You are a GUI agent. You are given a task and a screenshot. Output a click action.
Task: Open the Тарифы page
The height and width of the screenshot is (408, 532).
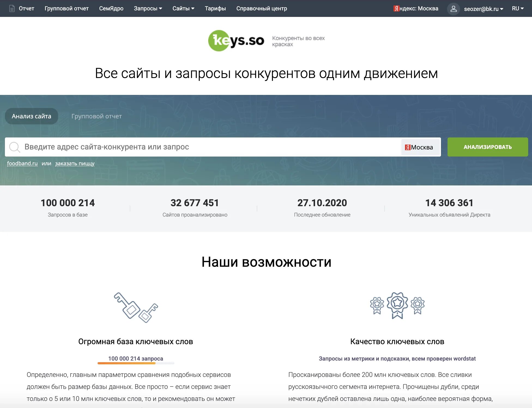click(215, 8)
